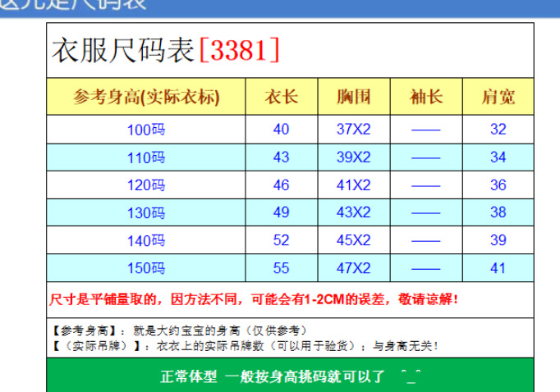The width and height of the screenshot is (560, 392).
Task: Click the 衣长 value 46
Action: pyautogui.click(x=281, y=185)
